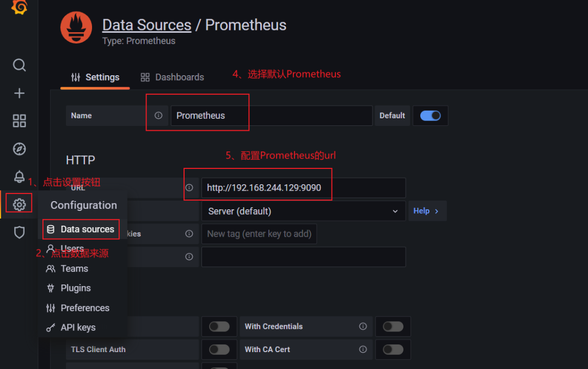Expand the Help section chevron

pos(427,211)
